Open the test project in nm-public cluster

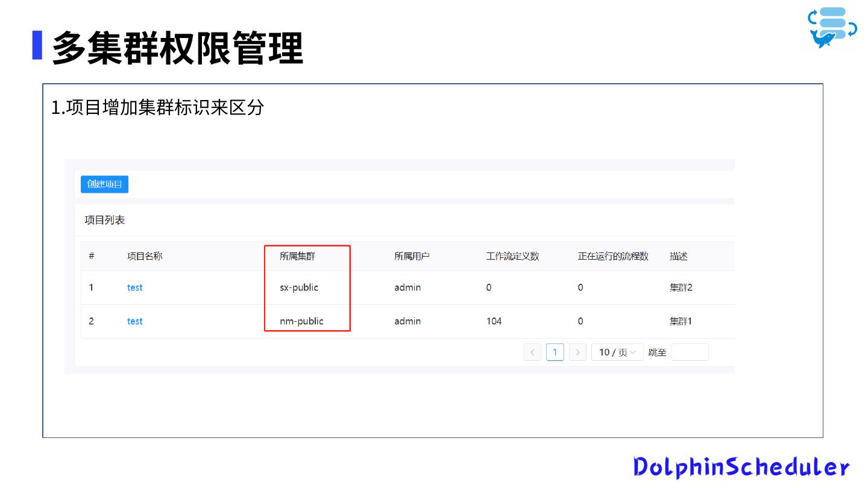(x=134, y=322)
